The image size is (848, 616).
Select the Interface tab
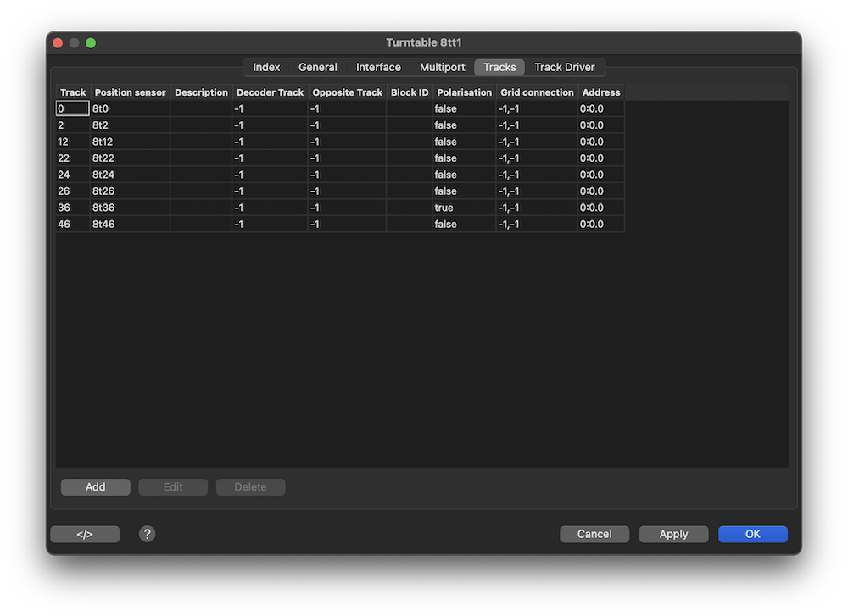coord(378,67)
